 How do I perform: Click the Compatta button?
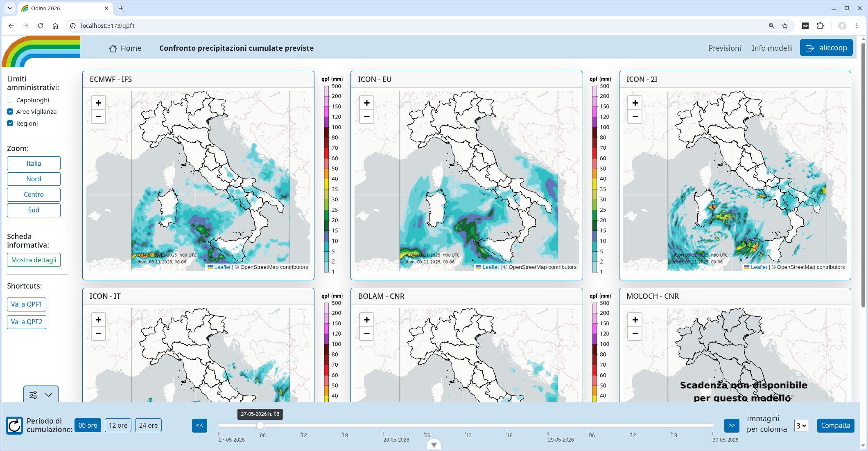[x=835, y=426]
